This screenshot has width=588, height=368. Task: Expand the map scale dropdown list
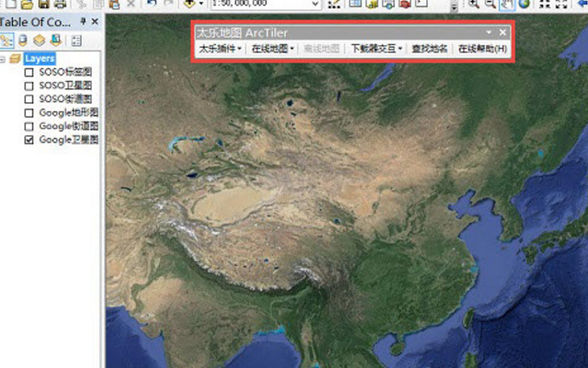tap(315, 4)
